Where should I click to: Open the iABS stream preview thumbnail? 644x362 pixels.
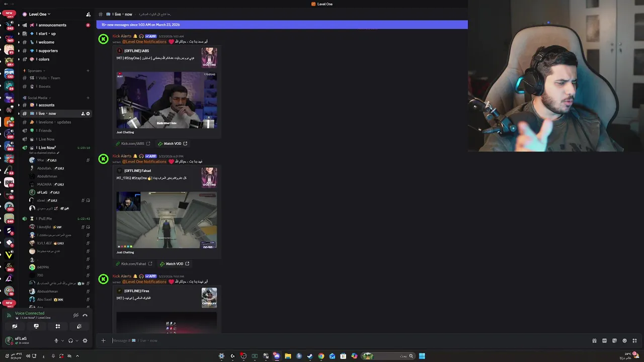pos(167,100)
